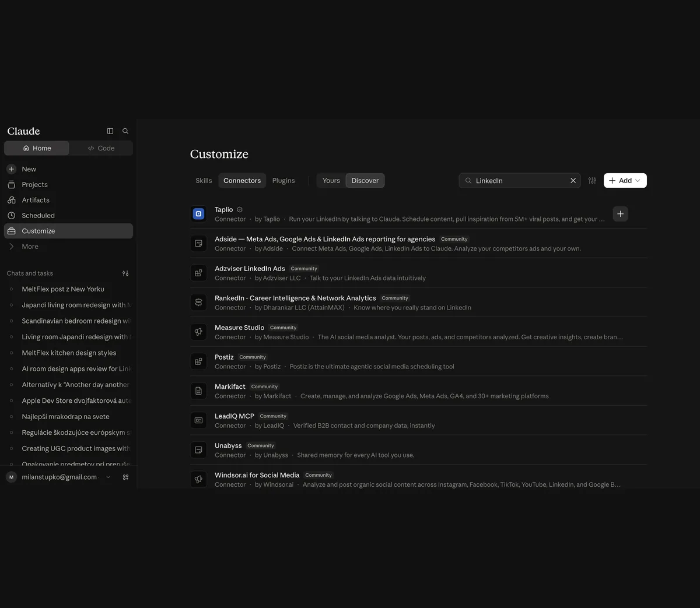Open chat Scandinavian bedroom redesign

[68, 321]
